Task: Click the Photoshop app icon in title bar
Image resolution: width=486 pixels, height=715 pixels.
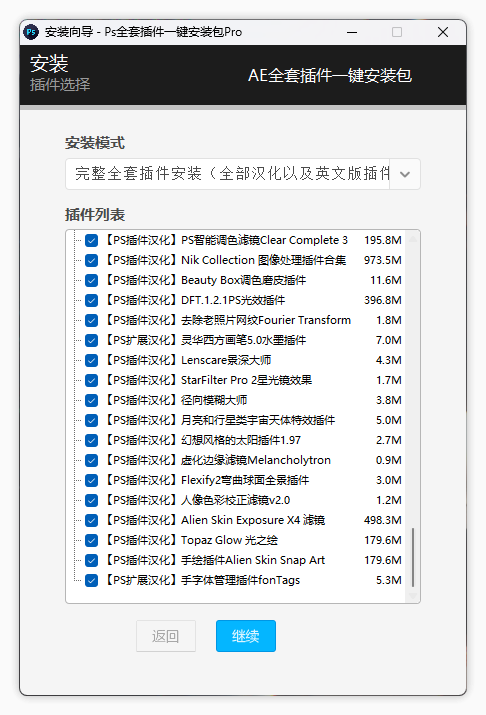Action: (x=31, y=32)
